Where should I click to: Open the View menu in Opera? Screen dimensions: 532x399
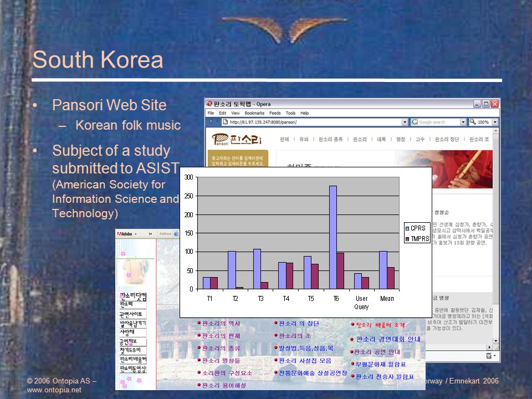(236, 113)
